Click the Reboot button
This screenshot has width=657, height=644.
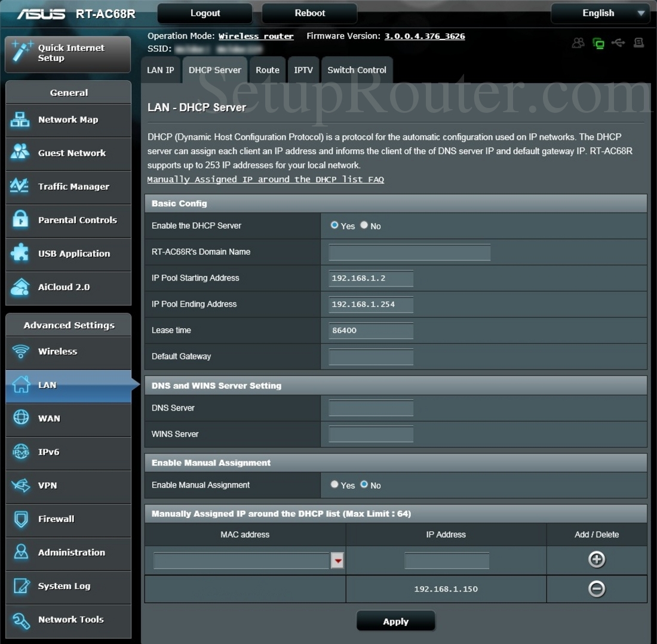point(309,13)
